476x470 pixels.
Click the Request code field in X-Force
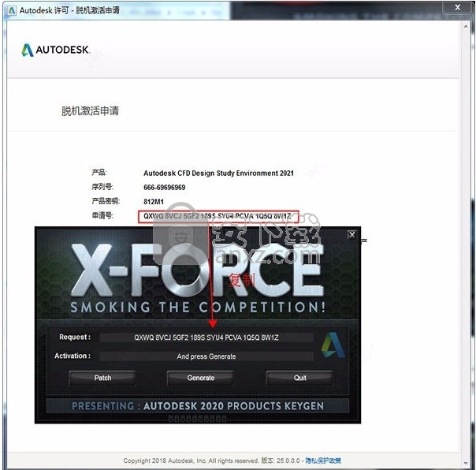coord(206,338)
